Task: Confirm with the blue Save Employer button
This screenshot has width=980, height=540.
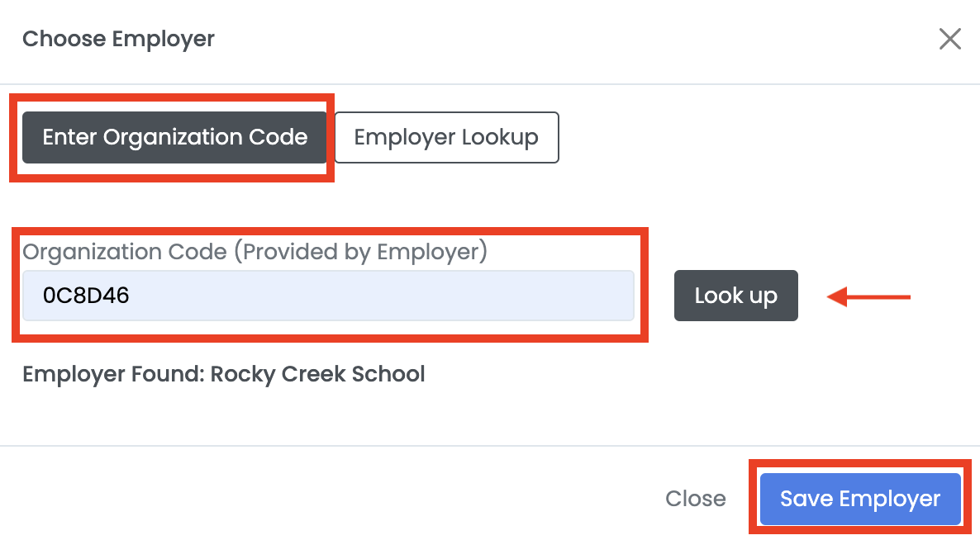Action: (x=859, y=499)
